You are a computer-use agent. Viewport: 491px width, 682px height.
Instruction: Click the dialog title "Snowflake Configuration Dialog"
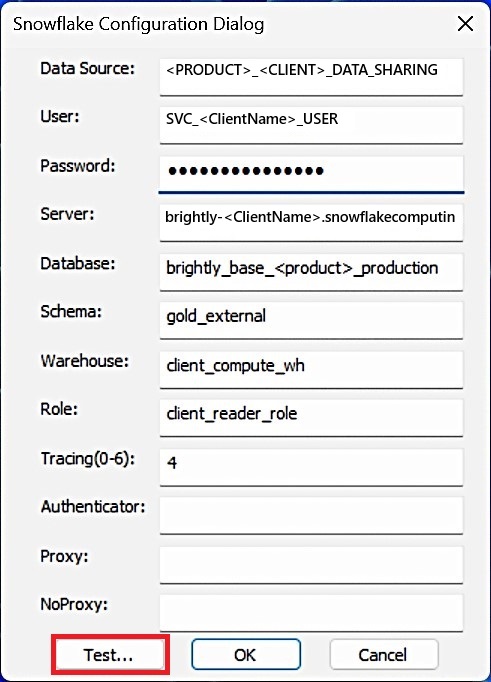(x=138, y=24)
